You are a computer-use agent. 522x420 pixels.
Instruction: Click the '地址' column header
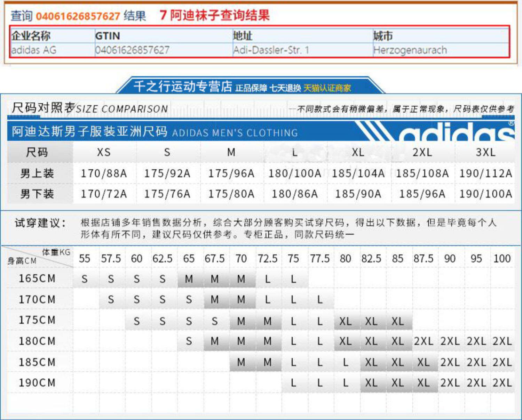point(243,35)
